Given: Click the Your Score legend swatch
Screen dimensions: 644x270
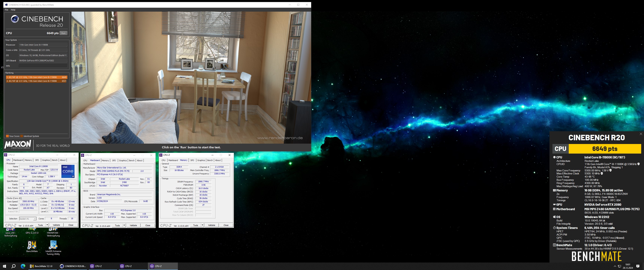Looking at the screenshot, I should point(7,136).
